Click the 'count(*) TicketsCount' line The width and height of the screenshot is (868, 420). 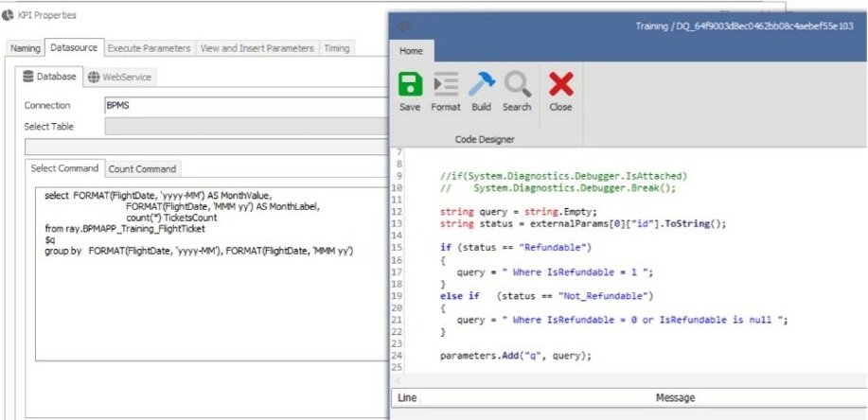pyautogui.click(x=171, y=218)
